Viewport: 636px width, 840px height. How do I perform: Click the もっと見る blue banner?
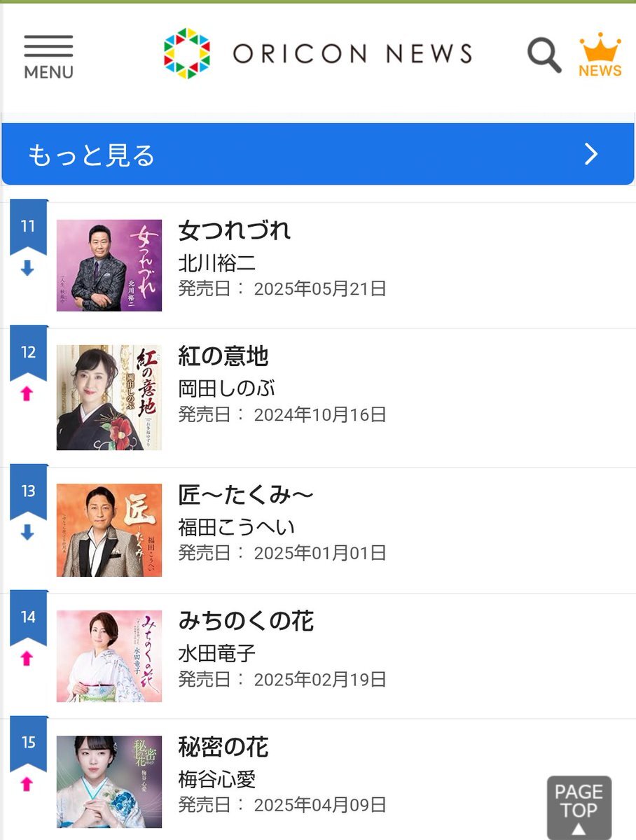click(317, 154)
